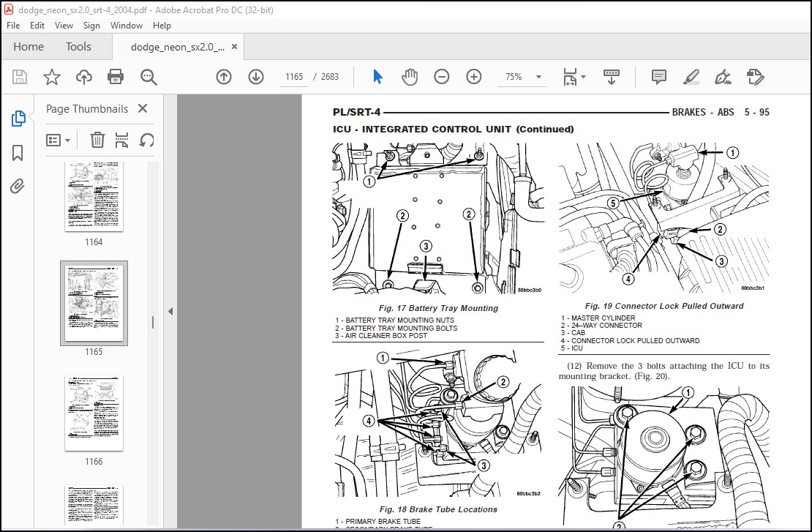Go to previous page arrow
This screenshot has width=812, height=532.
[224, 77]
